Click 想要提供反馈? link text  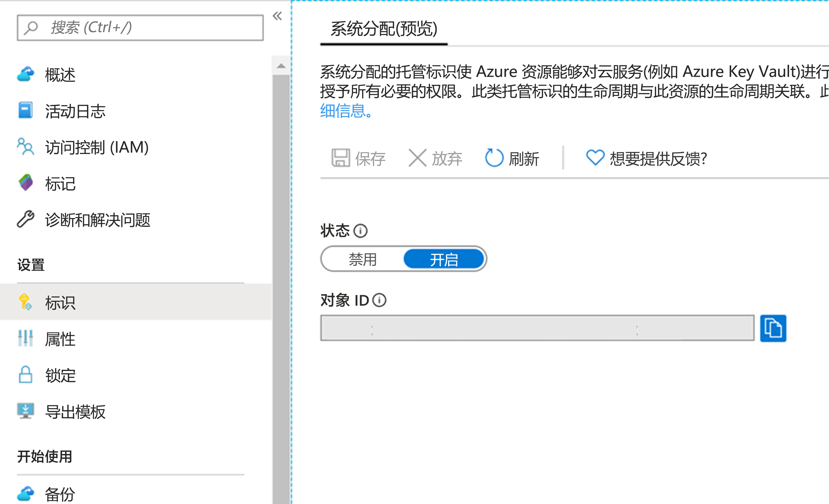pos(658,158)
